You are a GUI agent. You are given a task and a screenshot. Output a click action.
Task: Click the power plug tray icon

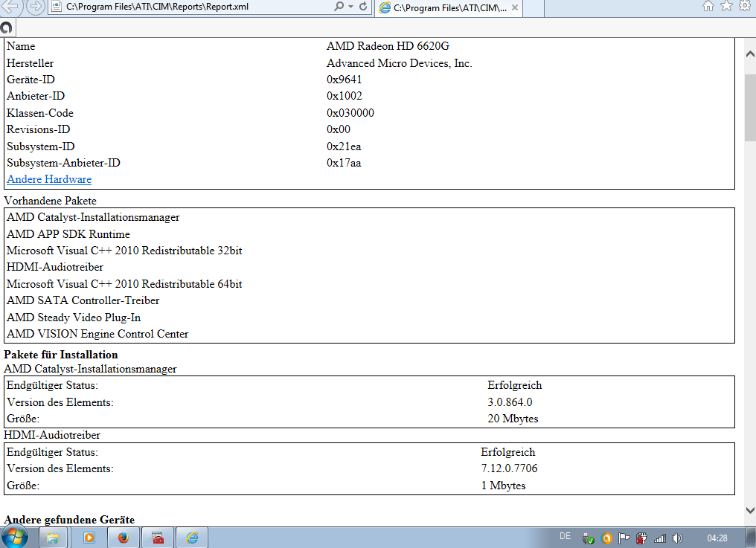[x=641, y=538]
